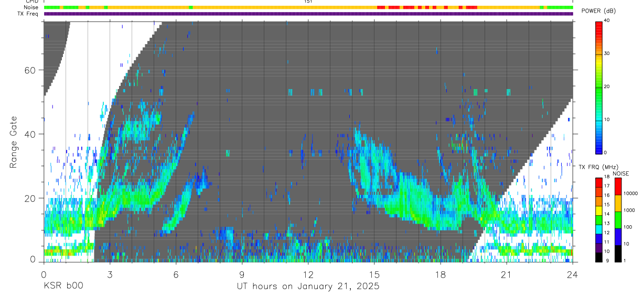The image size is (644, 297).
Task: Click the "60" tick on the Range Gate axis
Action: tap(31, 70)
